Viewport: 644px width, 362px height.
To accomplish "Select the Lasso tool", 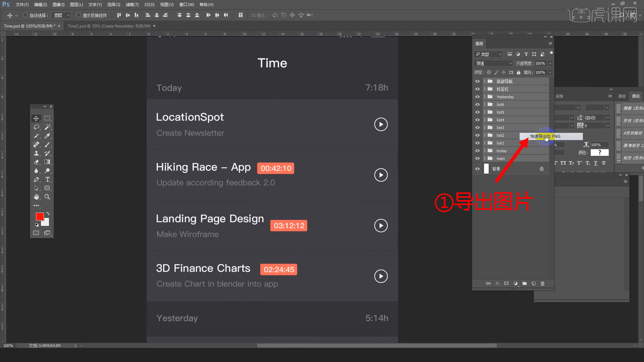I will pos(36,127).
